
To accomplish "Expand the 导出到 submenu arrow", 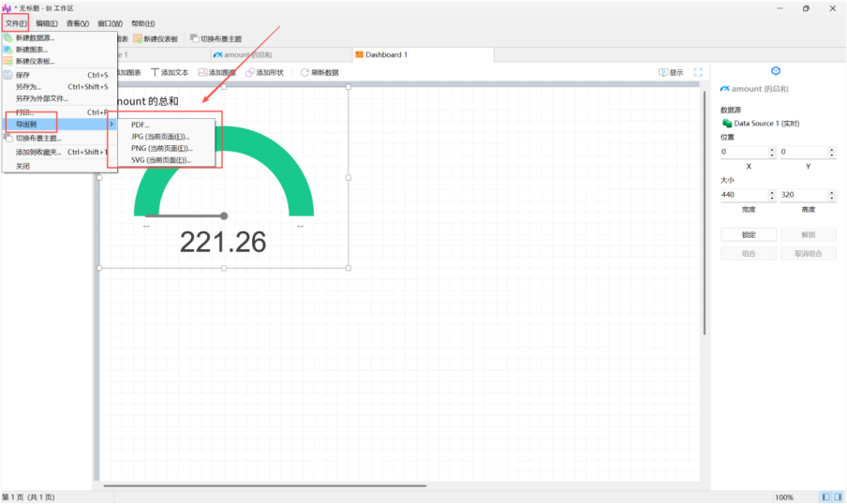I will pos(111,124).
